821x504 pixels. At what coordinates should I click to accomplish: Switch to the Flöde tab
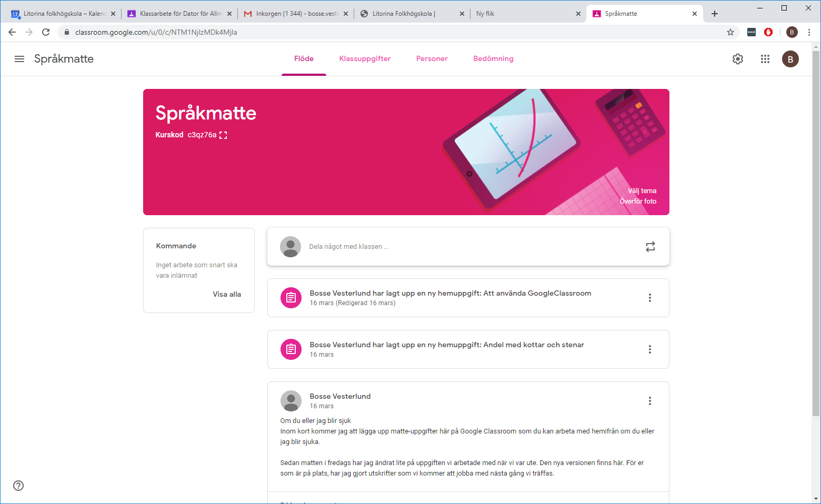(x=304, y=59)
